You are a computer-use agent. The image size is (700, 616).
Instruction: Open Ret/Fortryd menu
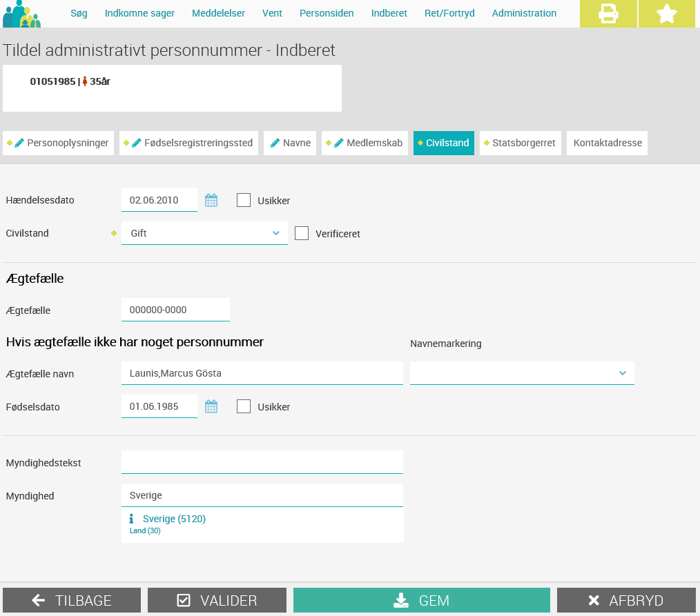(449, 13)
